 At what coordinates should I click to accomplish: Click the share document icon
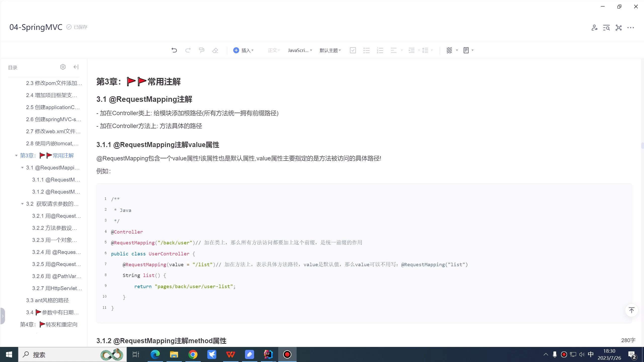pos(594,28)
